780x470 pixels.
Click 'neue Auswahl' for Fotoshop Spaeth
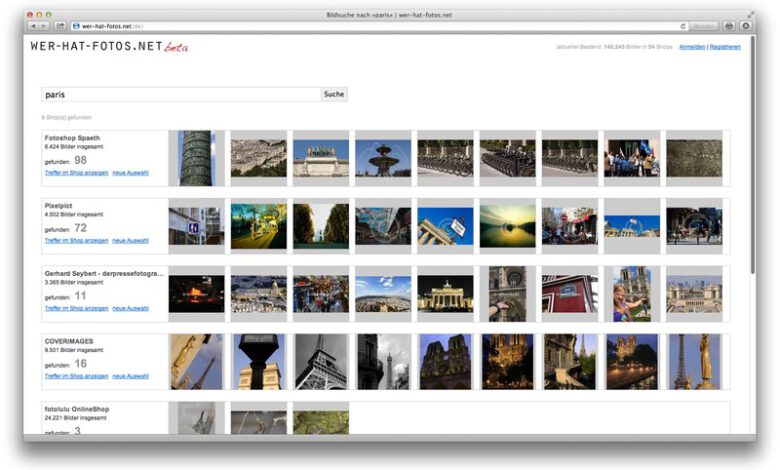130,173
